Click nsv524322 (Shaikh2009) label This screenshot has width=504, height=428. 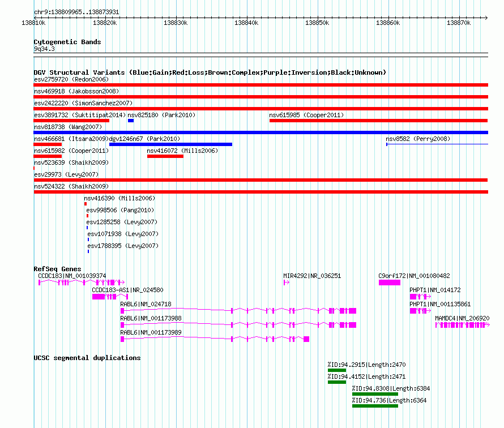click(x=71, y=186)
